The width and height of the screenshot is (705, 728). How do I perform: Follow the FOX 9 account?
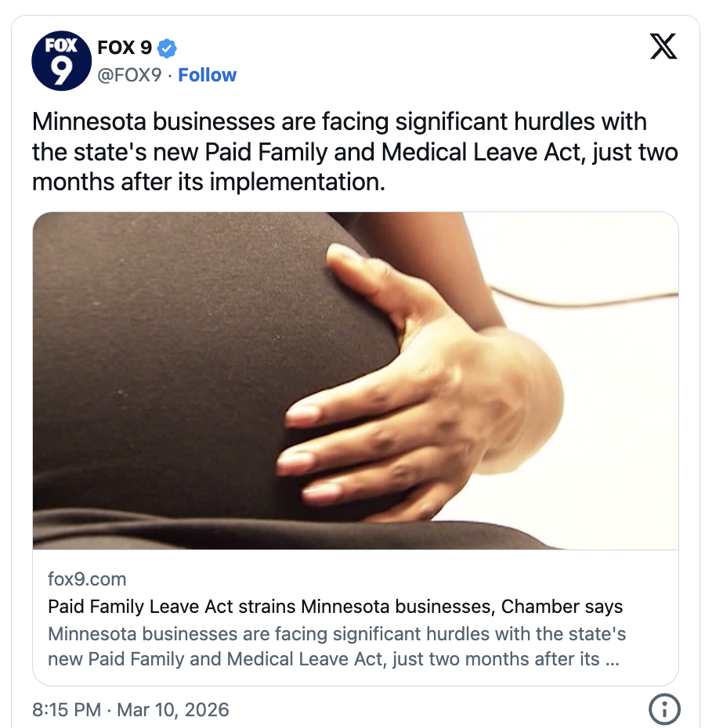[208, 74]
